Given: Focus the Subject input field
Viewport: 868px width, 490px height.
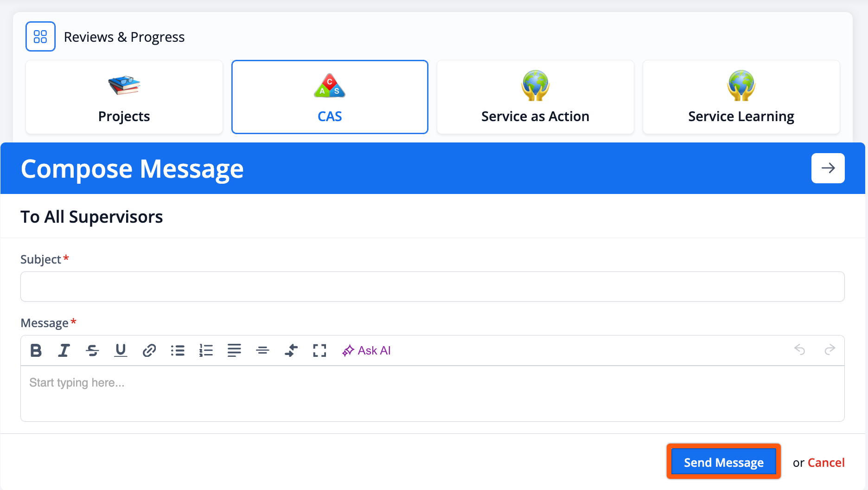Looking at the screenshot, I should click(432, 287).
